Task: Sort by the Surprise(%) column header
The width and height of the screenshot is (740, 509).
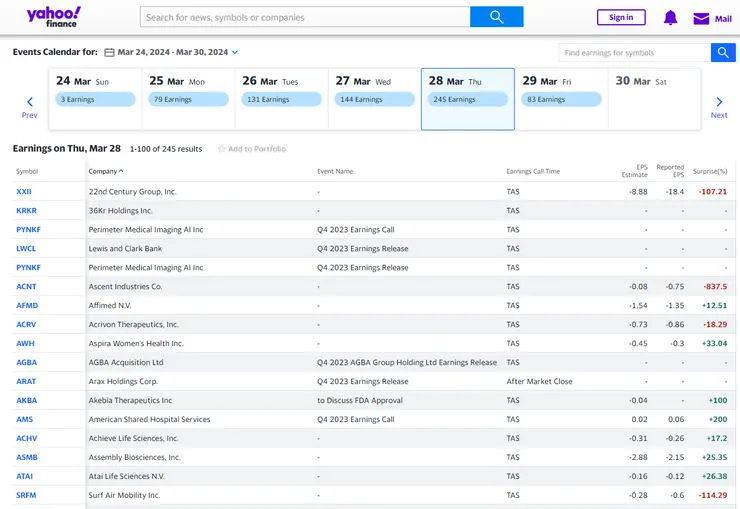Action: (x=711, y=171)
